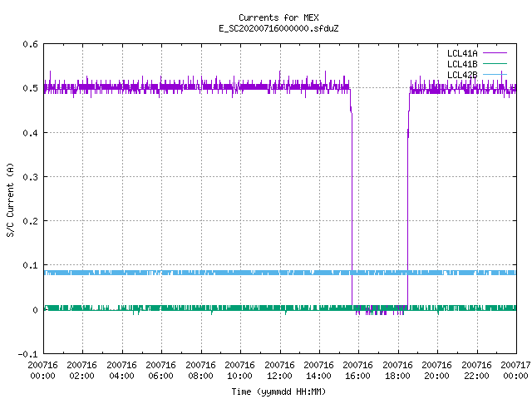The height and width of the screenshot is (399, 532).
Task: Click the chart title 'Currents for MEX'
Action: click(278, 17)
